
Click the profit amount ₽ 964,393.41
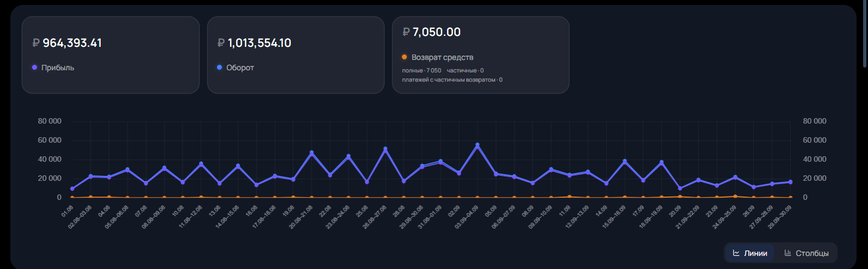[67, 43]
